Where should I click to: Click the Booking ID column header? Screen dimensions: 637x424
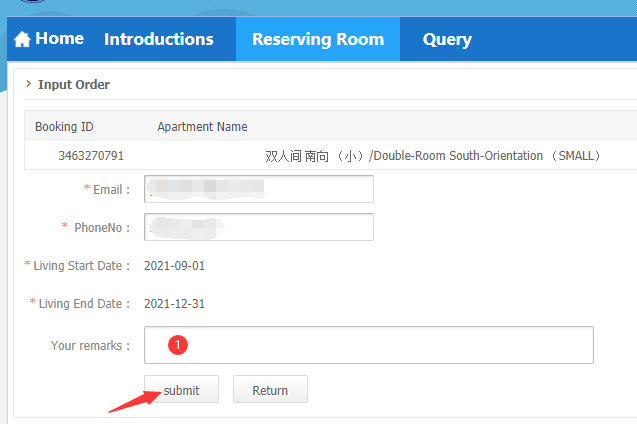(x=64, y=127)
